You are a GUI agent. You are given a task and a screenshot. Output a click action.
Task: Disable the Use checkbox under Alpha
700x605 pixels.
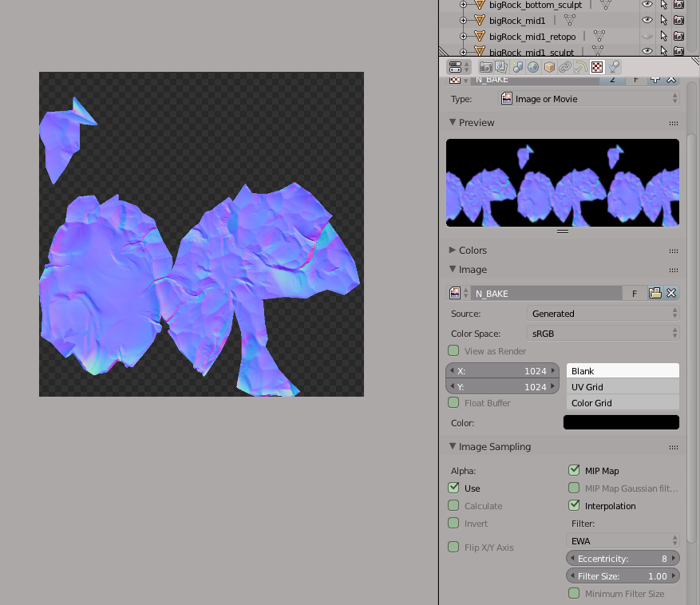click(455, 487)
